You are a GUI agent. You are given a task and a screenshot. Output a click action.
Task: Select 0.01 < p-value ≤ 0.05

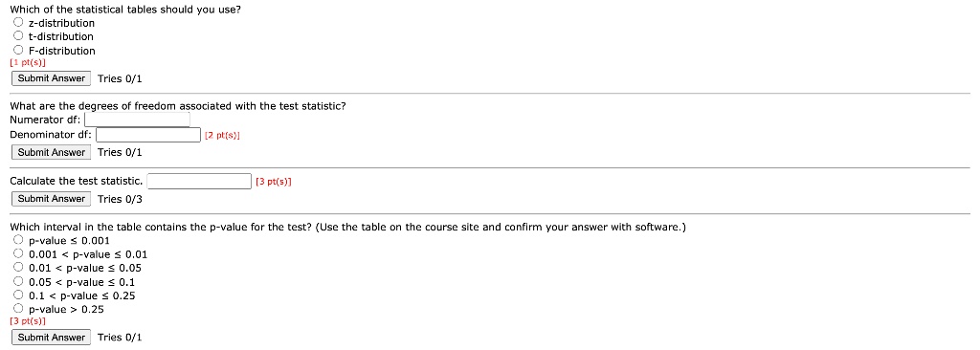point(19,268)
